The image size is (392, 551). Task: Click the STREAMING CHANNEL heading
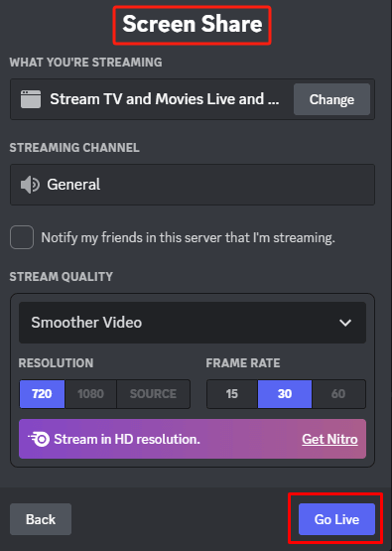(74, 148)
